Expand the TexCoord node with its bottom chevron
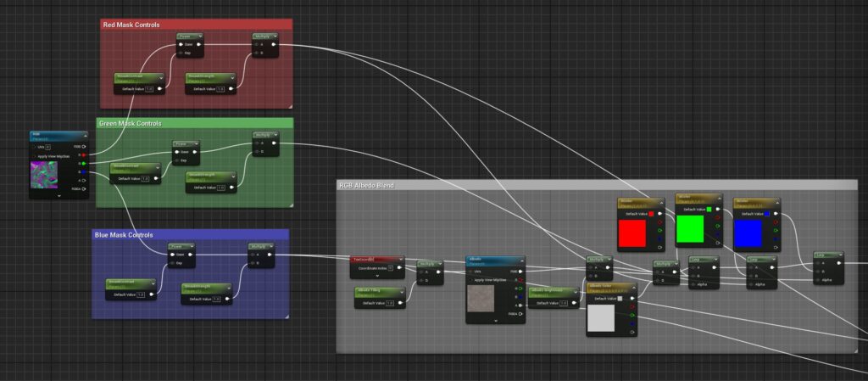Image resolution: width=868 pixels, height=381 pixels. pyautogui.click(x=377, y=275)
